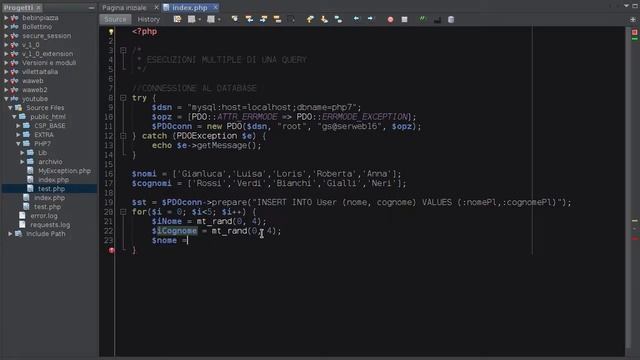Select the EXTRA folder
Image resolution: width=640 pixels, height=360 pixels.
click(44, 135)
